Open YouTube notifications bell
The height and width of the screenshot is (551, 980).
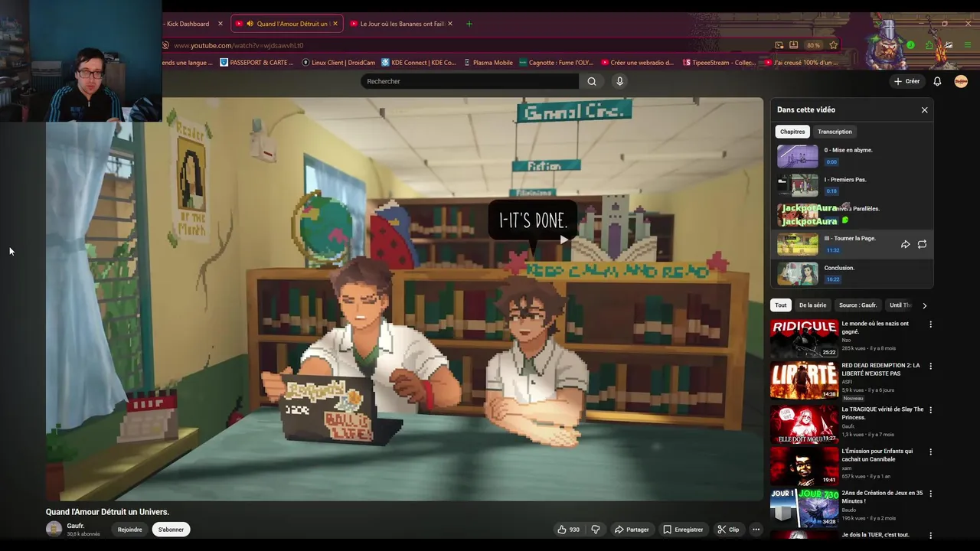click(x=937, y=81)
